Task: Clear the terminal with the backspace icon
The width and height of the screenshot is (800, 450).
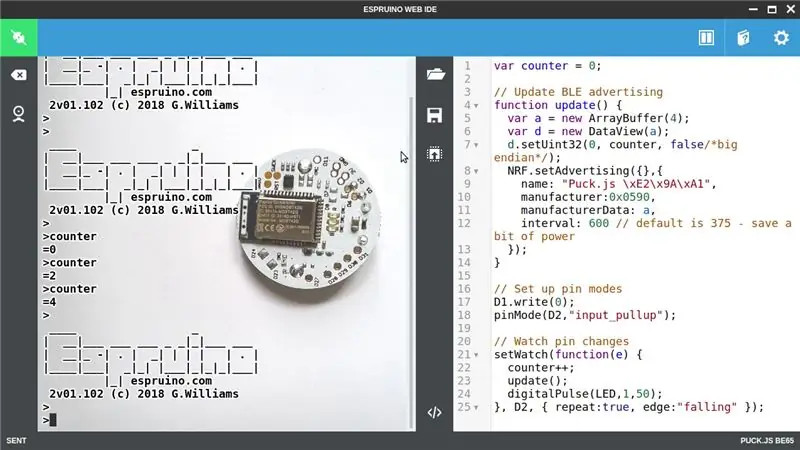Action: pyautogui.click(x=18, y=76)
